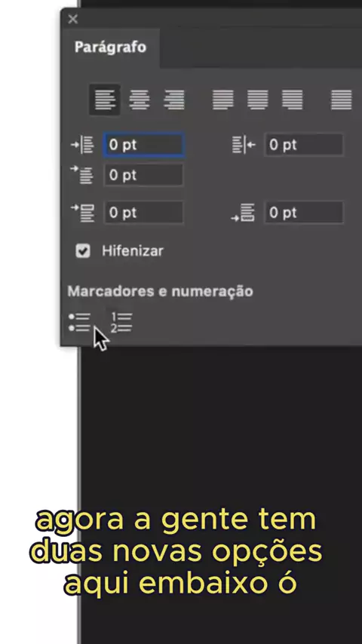This screenshot has height=644, width=362.
Task: Apply numbered list icon
Action: [x=121, y=323]
